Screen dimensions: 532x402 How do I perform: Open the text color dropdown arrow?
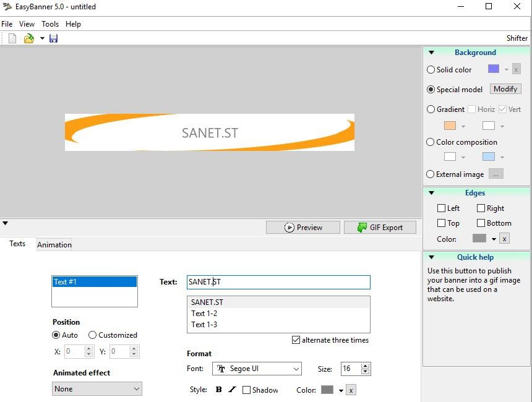[341, 391]
